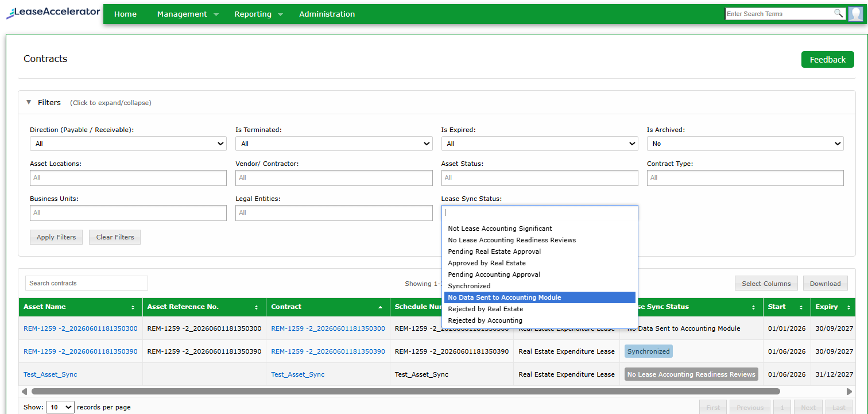The width and height of the screenshot is (868, 414).
Task: Expand the Reporting menu arrow
Action: point(281,15)
